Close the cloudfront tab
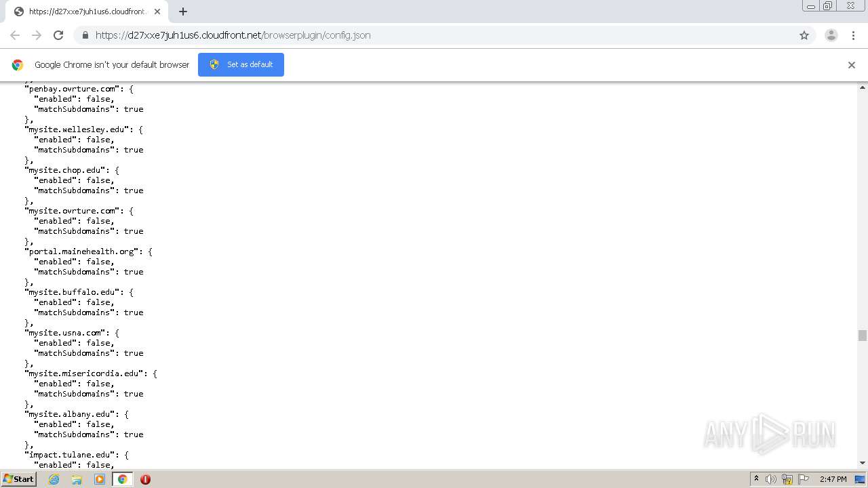This screenshot has height=488, width=868. click(x=157, y=12)
